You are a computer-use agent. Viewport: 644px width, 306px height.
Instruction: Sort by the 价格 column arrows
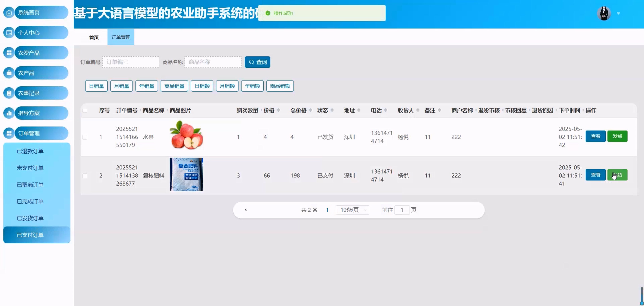pyautogui.click(x=278, y=110)
